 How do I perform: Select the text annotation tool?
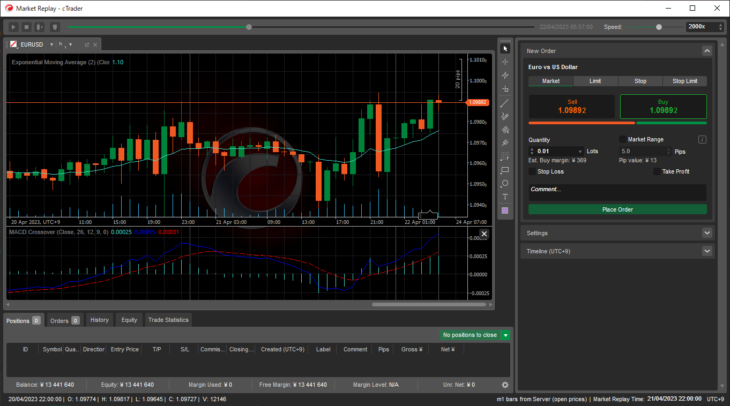click(505, 197)
